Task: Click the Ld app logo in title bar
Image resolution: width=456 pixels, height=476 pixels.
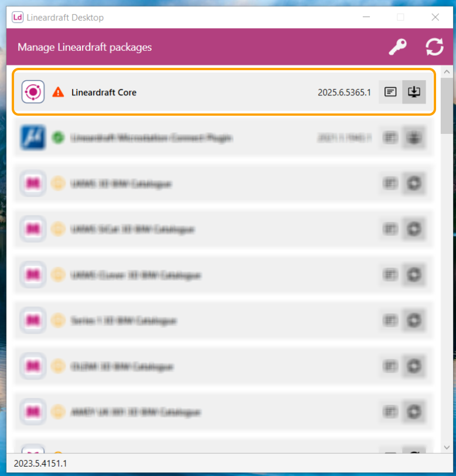Action: (18, 18)
